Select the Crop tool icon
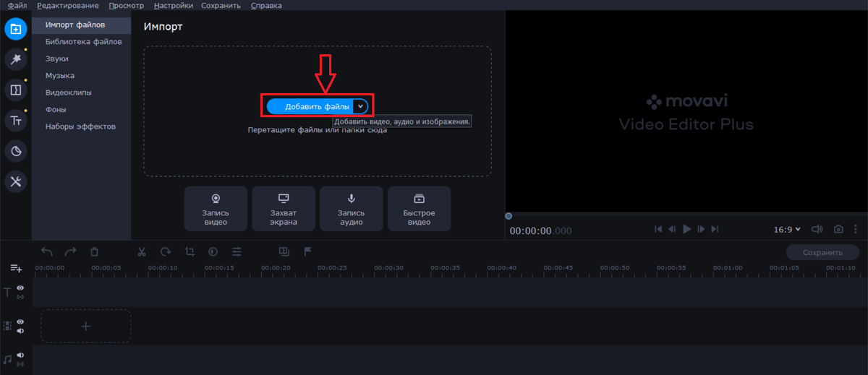The image size is (868, 375). pyautogui.click(x=190, y=251)
